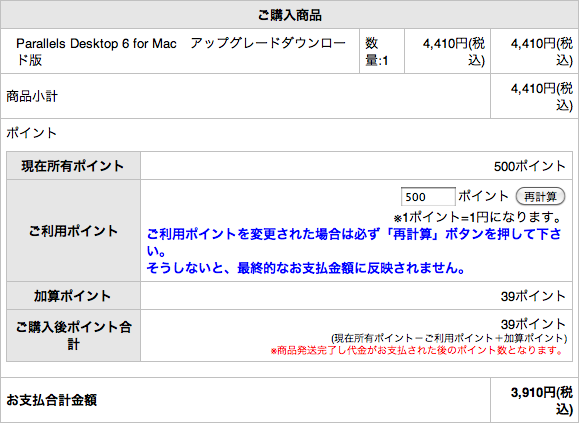The width and height of the screenshot is (579, 423).
Task: Focus the ご利用ポイント input field showing 500
Action: 428,196
